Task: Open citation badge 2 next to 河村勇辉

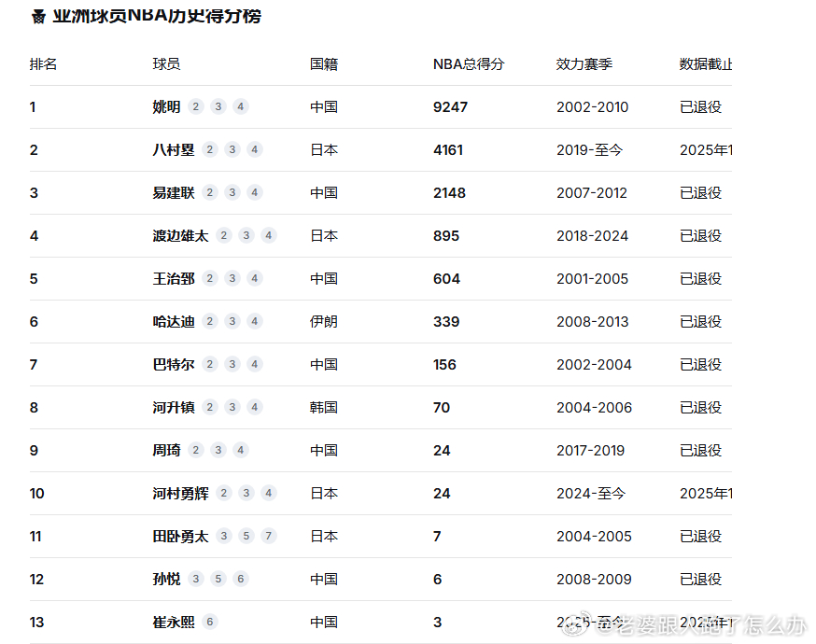Action: [224, 493]
